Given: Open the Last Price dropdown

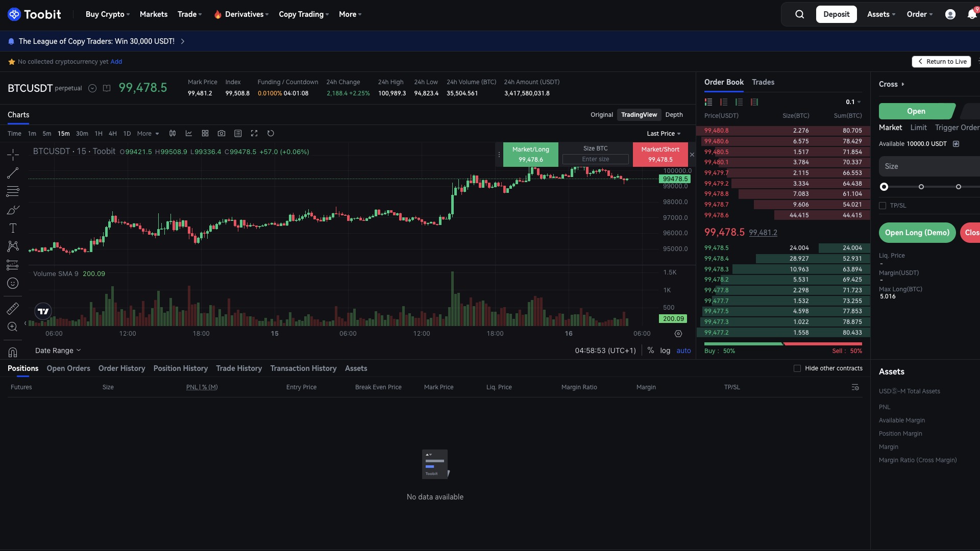Looking at the screenshot, I should point(663,133).
